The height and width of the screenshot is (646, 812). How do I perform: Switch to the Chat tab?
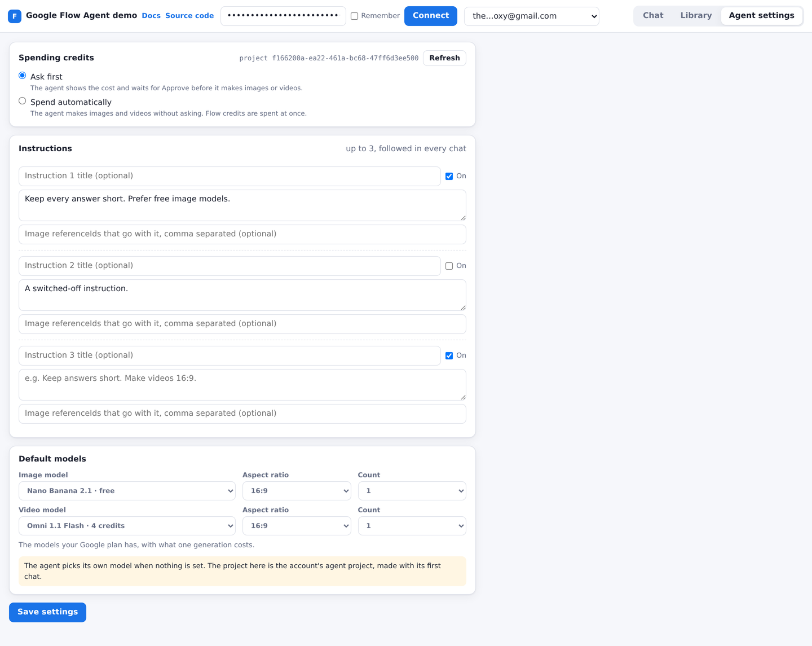[653, 16]
